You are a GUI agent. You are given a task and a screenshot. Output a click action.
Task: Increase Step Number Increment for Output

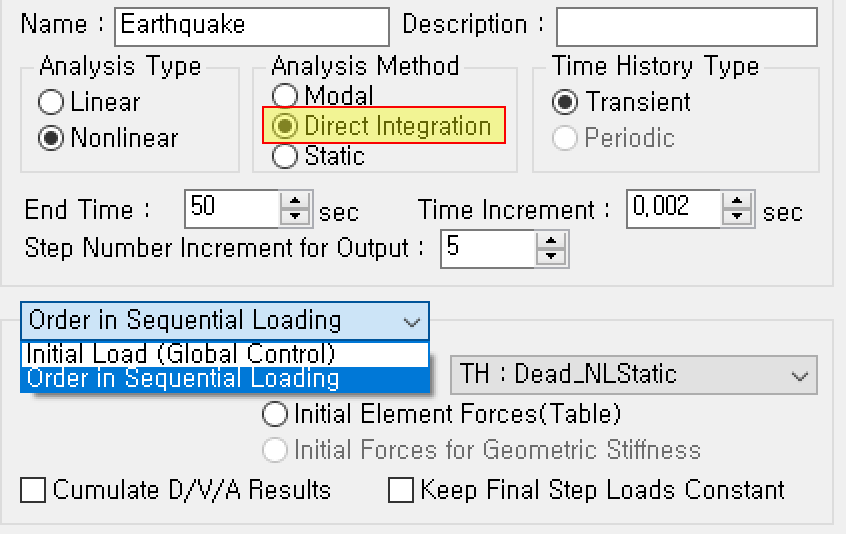pyautogui.click(x=551, y=241)
